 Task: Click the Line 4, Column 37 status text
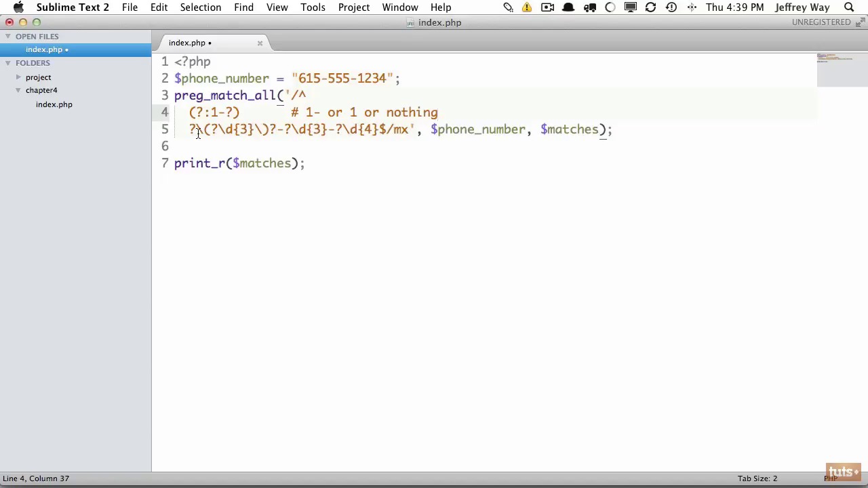[36, 479]
